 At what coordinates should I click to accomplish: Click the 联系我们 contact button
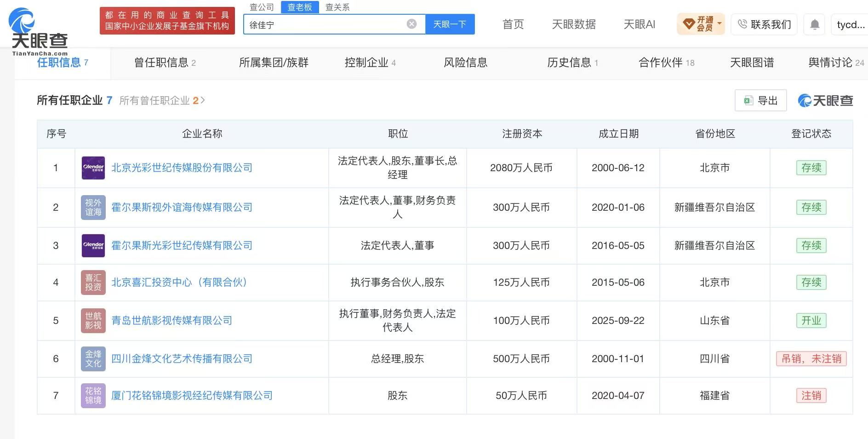pos(764,24)
